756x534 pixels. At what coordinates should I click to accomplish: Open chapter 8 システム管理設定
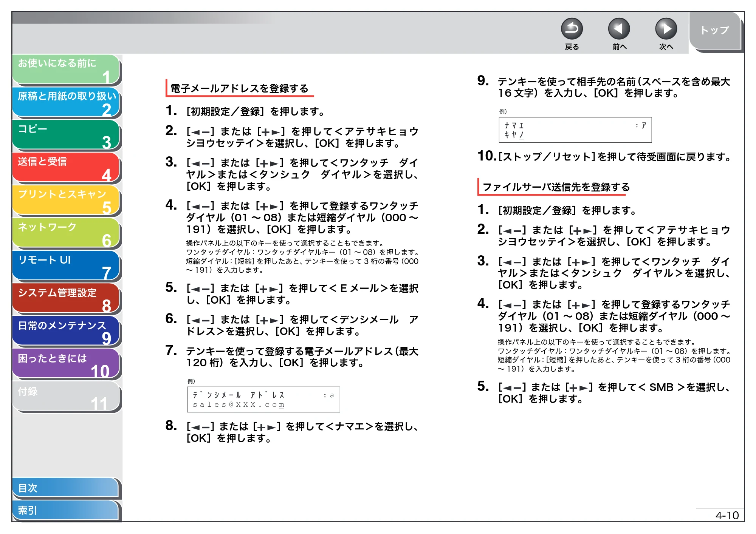[x=66, y=299]
